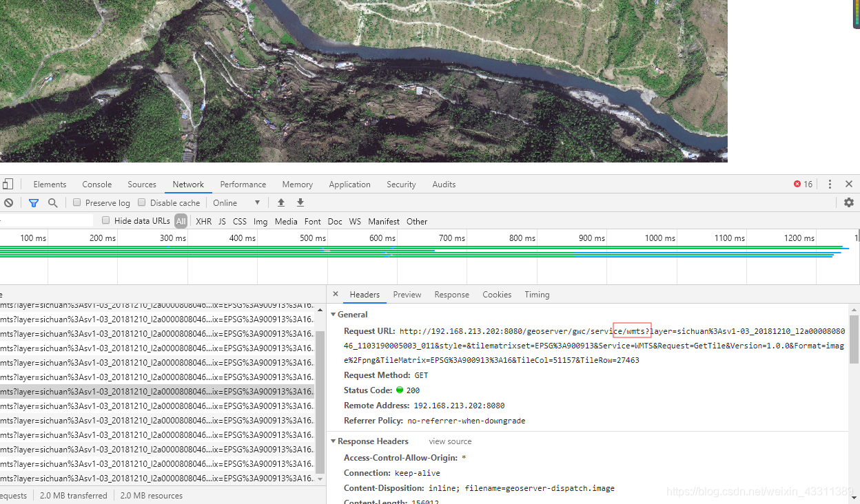Open the network settings gear icon
The width and height of the screenshot is (860, 504).
click(849, 202)
